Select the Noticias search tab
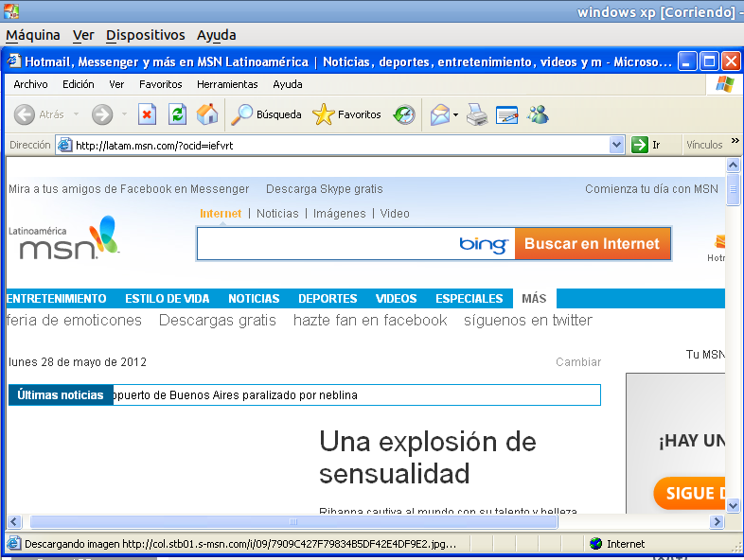This screenshot has height=560, width=744. click(277, 214)
